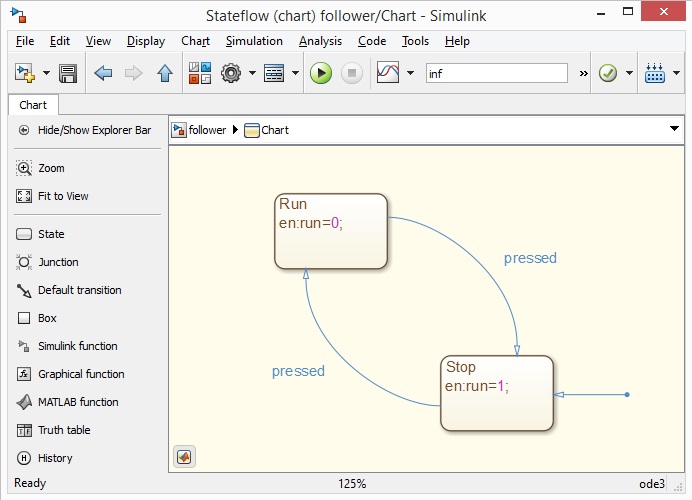Open the Chart menu
Viewport: 692px width, 500px height.
coord(196,41)
